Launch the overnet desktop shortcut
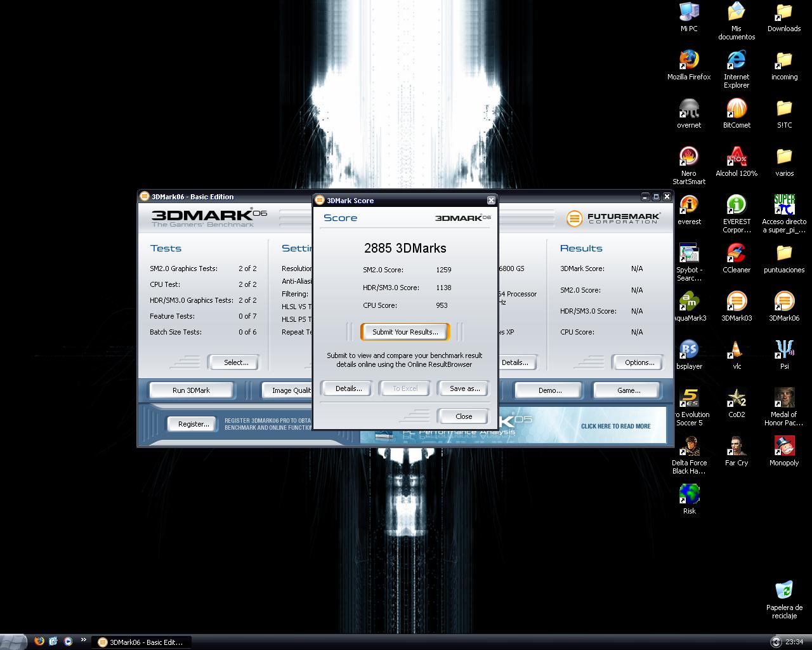The image size is (812, 650). 689,113
